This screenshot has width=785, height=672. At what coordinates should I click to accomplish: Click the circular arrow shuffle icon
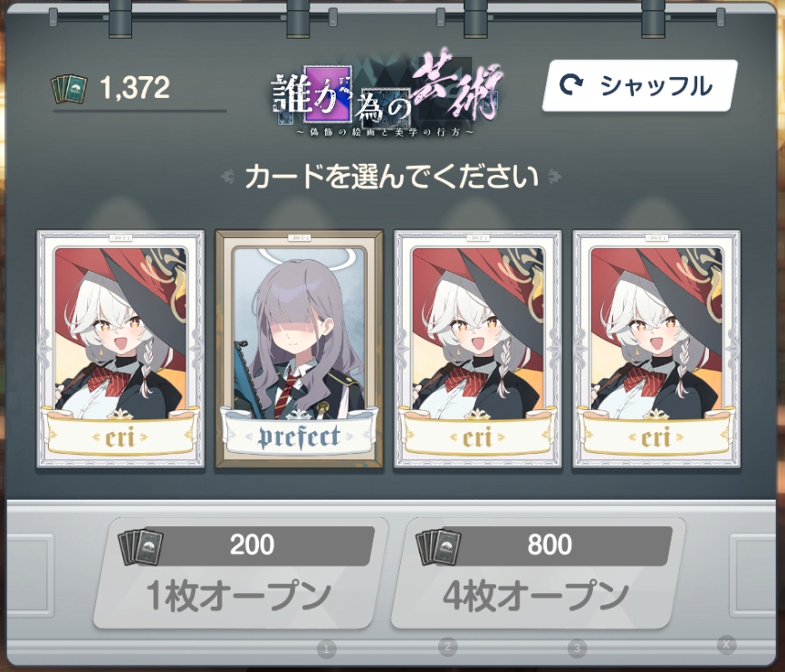point(570,85)
